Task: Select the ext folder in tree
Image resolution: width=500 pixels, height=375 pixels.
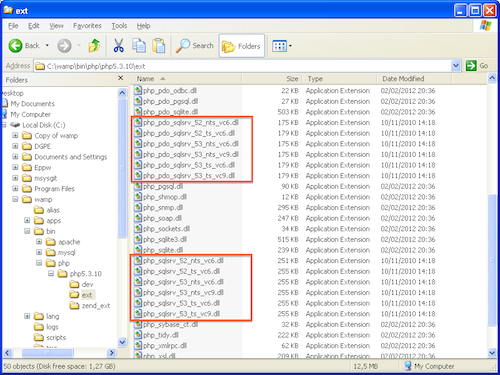Action: tap(87, 295)
